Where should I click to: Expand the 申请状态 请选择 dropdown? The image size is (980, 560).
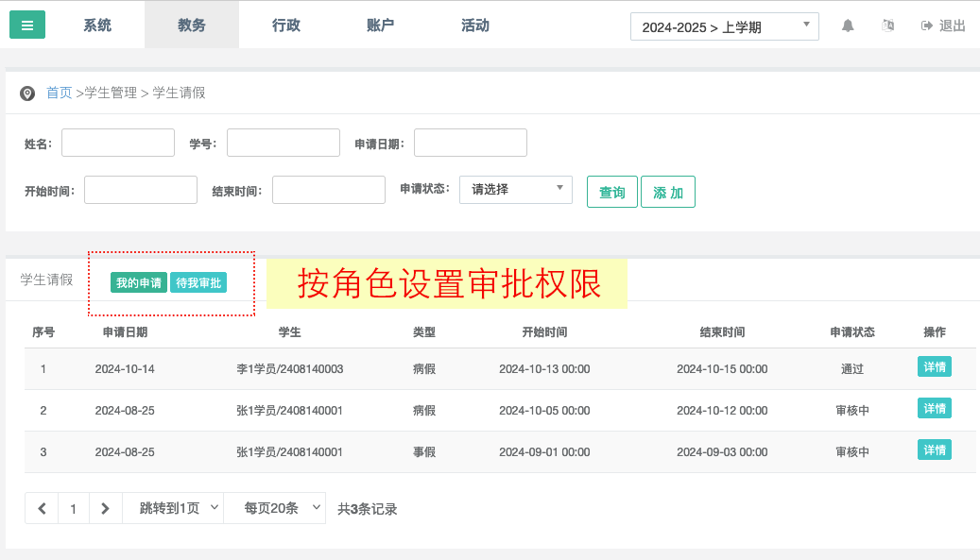click(515, 189)
